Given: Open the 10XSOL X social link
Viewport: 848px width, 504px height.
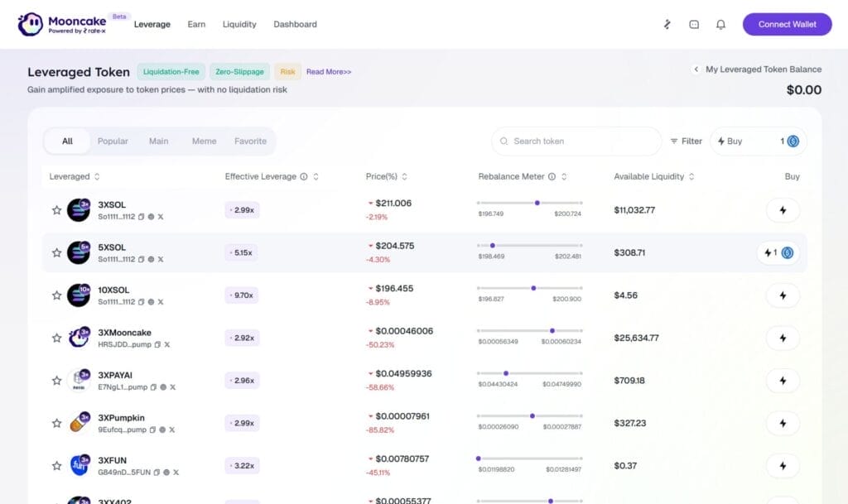Looking at the screenshot, I should (161, 302).
